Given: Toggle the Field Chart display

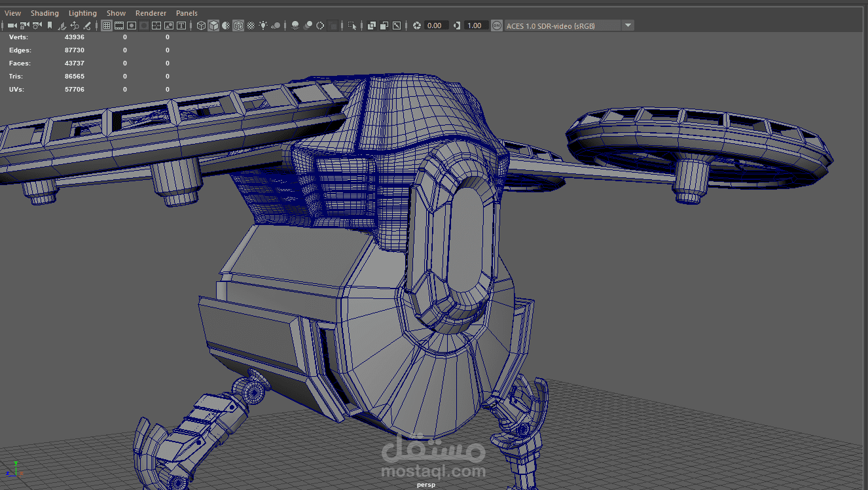Looking at the screenshot, I should 156,26.
